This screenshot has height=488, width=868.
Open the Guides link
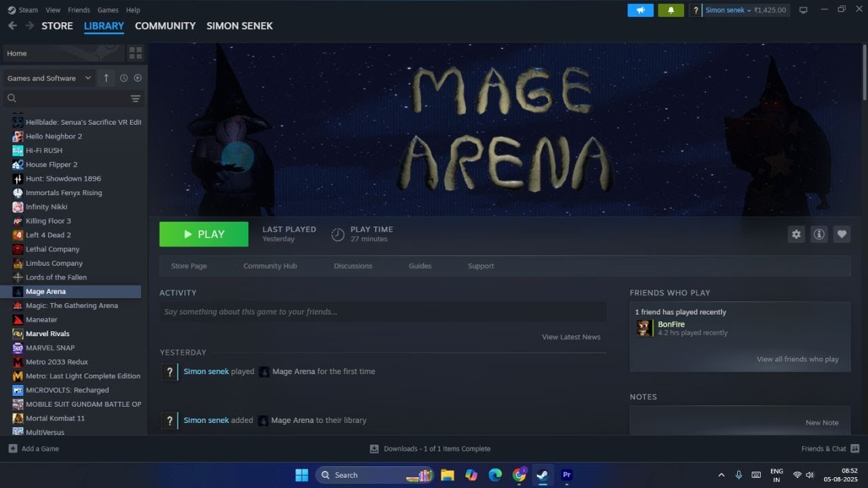pyautogui.click(x=420, y=266)
